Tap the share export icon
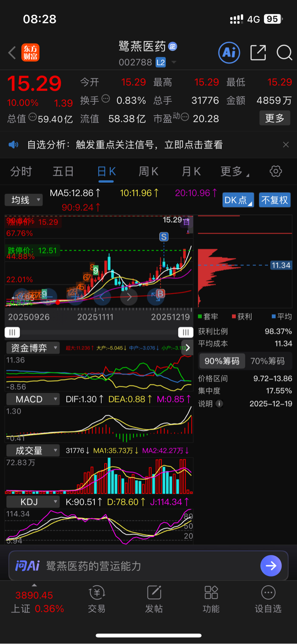Screen dimensions: 297x644 [x=258, y=53]
